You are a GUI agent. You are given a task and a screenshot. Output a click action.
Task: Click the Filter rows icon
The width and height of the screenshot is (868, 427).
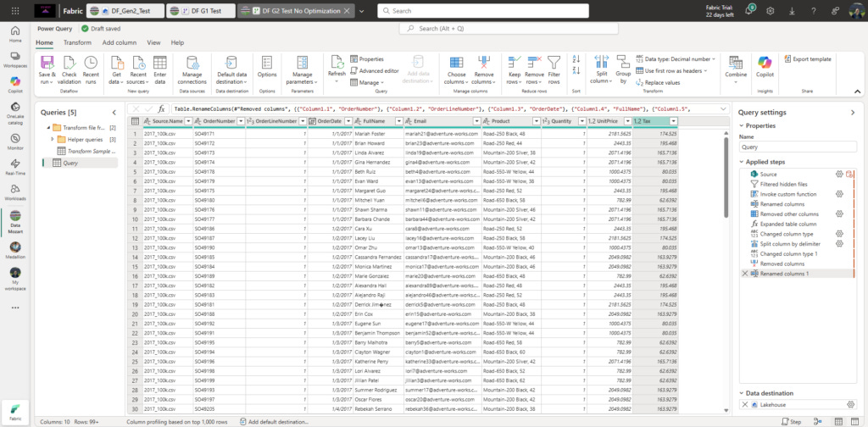click(x=554, y=62)
